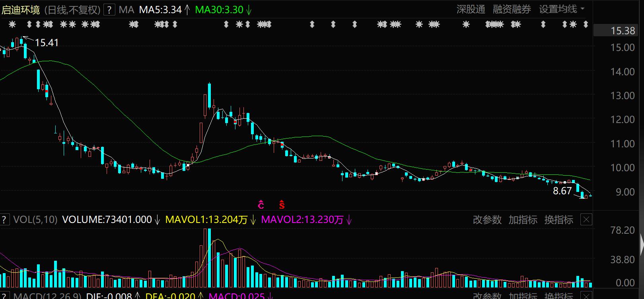The height and width of the screenshot is (299, 644).
Task: Click the red S event marker
Action: [x=282, y=205]
